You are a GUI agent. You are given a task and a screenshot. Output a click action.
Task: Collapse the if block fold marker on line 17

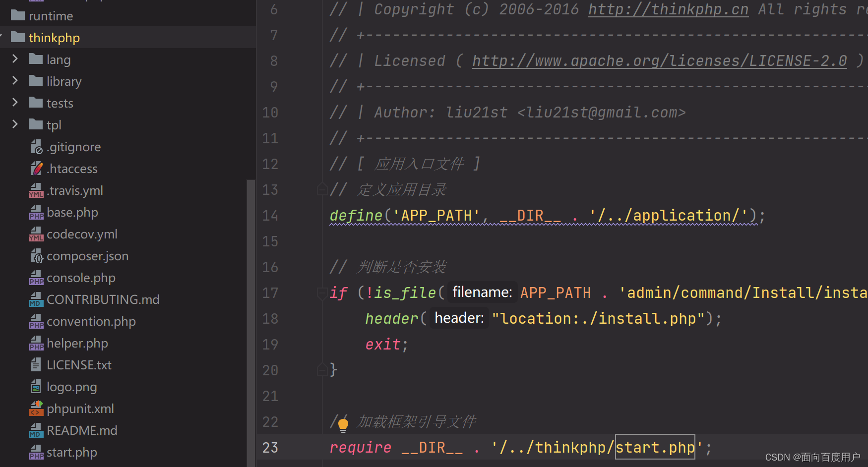click(x=322, y=292)
